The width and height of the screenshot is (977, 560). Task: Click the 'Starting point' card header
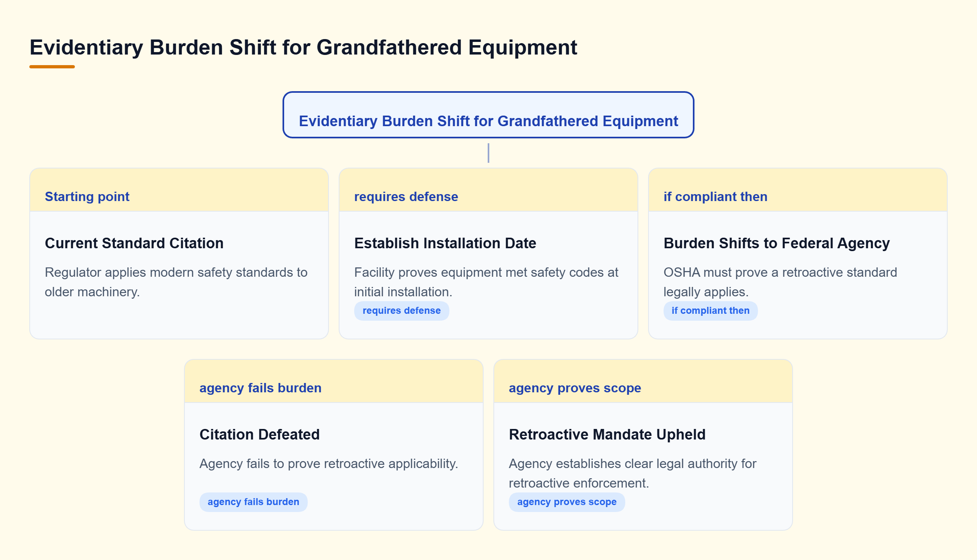pos(179,190)
